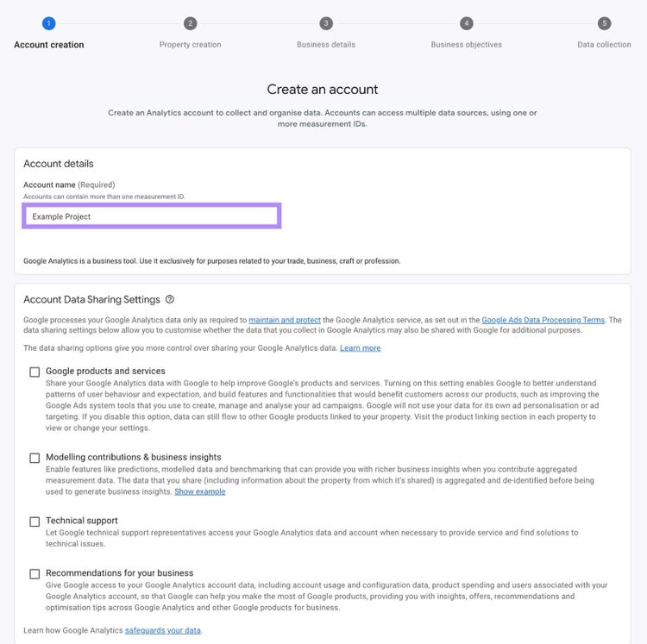The height and width of the screenshot is (644, 647).
Task: Go to the Data collection step label
Action: 604,45
